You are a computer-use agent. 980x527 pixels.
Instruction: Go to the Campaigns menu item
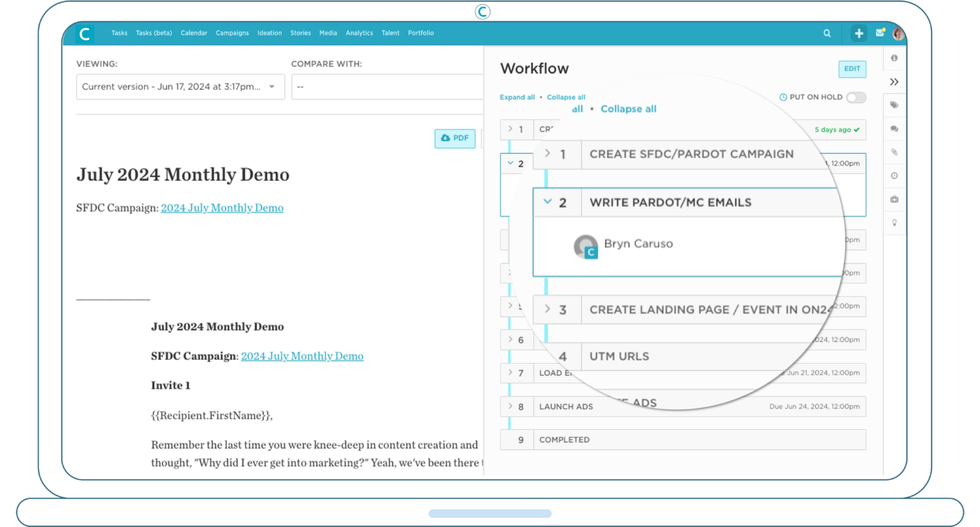click(x=232, y=33)
